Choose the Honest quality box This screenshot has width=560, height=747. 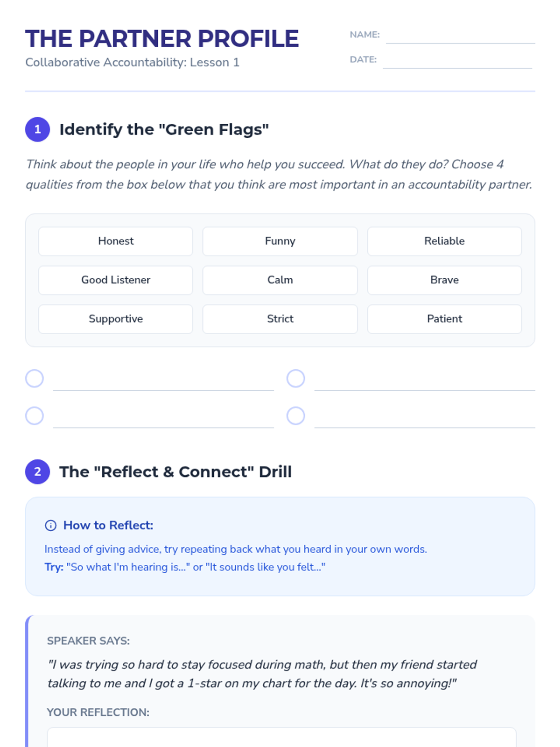[x=116, y=241]
